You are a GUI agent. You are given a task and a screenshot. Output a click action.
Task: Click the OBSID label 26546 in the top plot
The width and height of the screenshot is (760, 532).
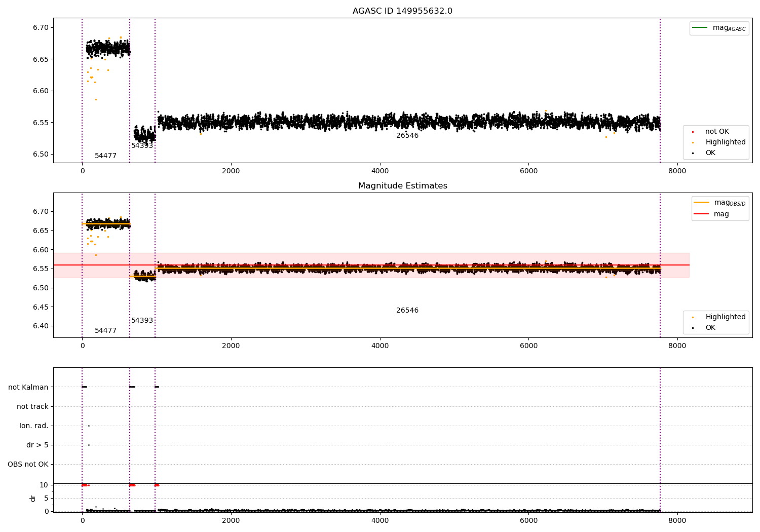pyautogui.click(x=407, y=135)
